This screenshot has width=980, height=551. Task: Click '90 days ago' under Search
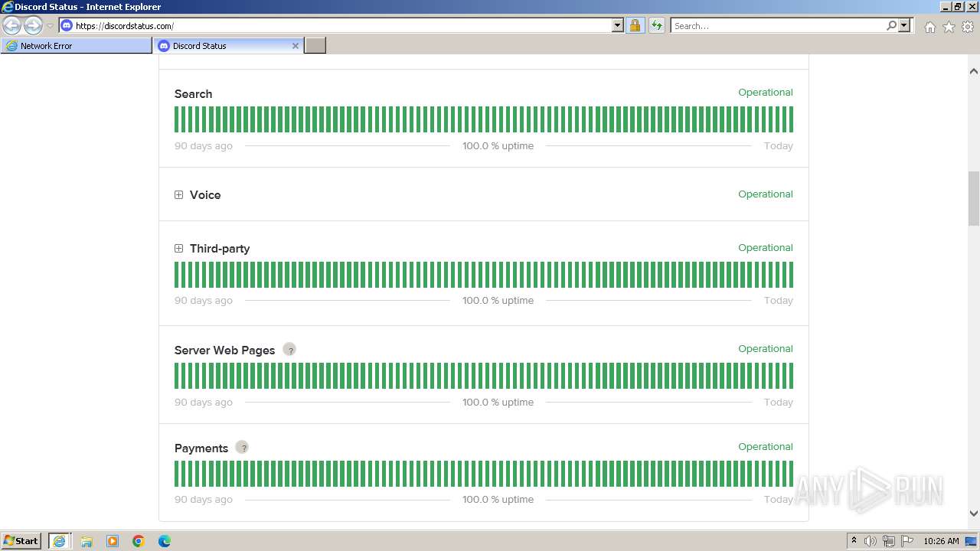coord(204,146)
